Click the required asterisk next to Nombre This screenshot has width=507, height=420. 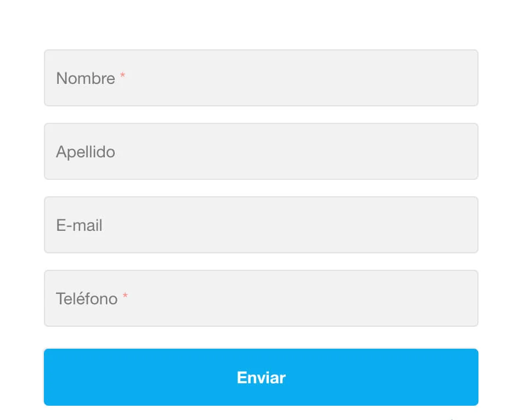[x=122, y=76]
